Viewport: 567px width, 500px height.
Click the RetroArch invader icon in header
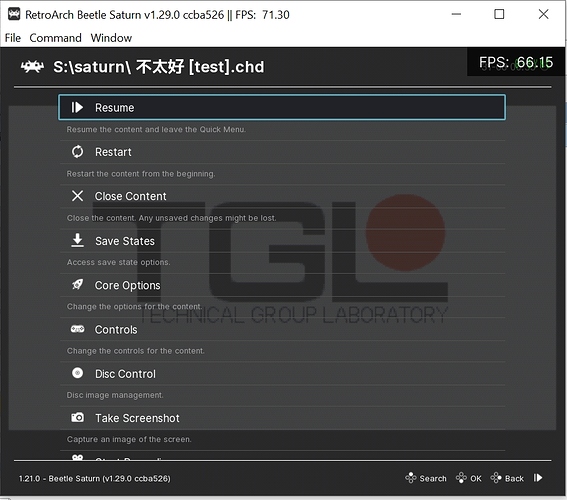(x=33, y=67)
